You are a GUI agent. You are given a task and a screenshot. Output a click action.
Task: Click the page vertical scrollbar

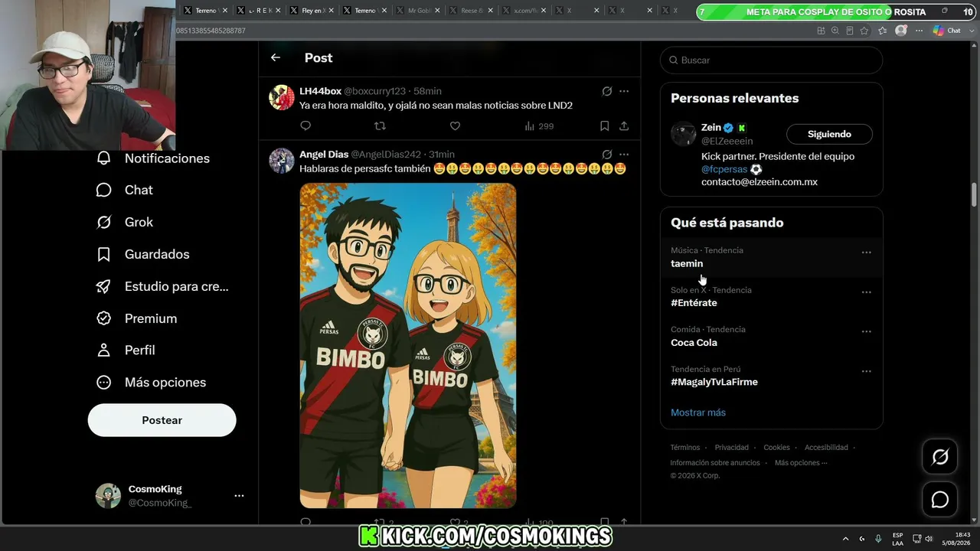pyautogui.click(x=975, y=194)
